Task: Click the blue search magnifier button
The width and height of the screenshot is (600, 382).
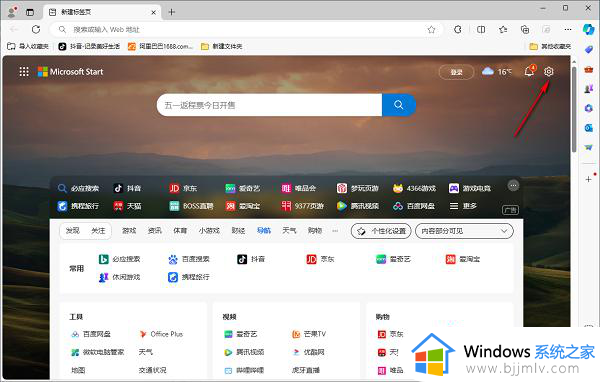Action: tap(399, 105)
